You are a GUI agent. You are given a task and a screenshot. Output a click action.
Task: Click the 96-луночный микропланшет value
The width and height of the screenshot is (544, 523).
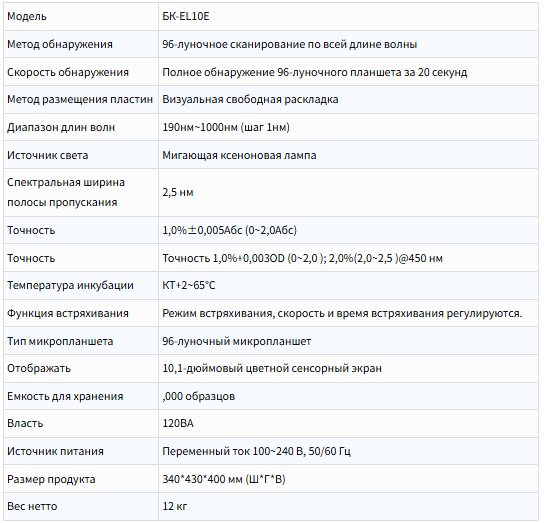pos(237,341)
